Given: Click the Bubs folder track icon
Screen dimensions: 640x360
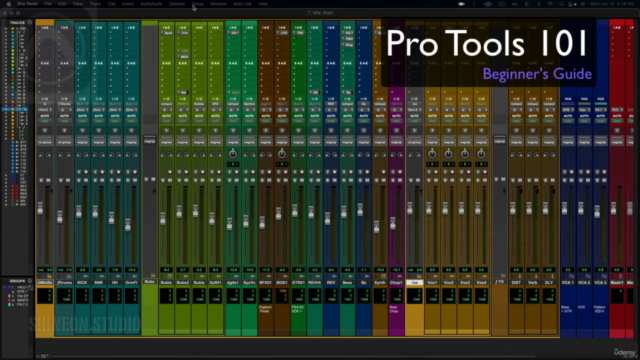Looking at the screenshot, I should click(x=153, y=276).
